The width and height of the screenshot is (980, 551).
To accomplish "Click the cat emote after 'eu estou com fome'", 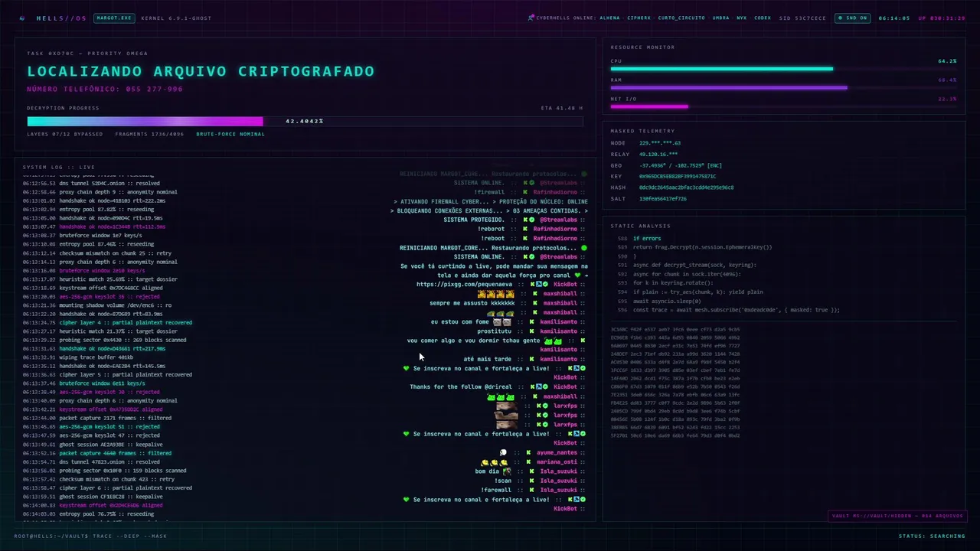I will pos(501,321).
